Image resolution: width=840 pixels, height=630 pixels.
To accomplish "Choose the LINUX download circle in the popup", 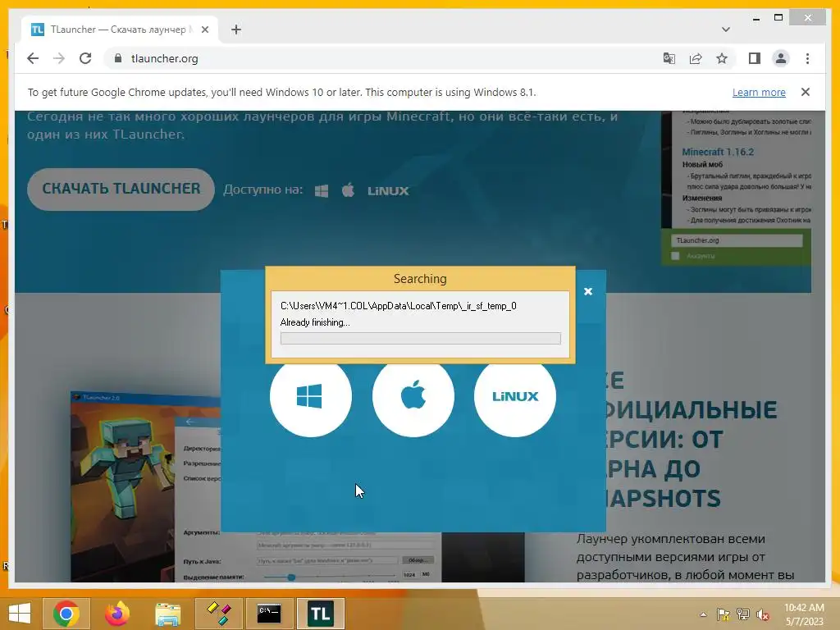I will pyautogui.click(x=515, y=396).
